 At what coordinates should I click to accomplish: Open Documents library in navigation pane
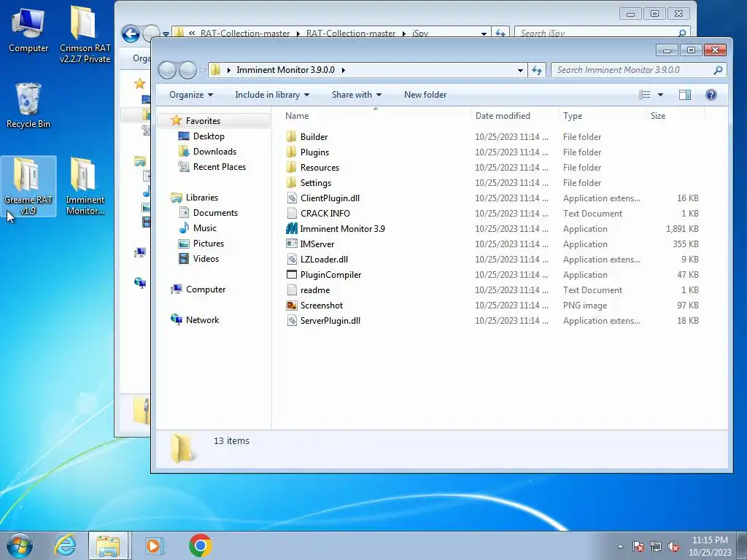[215, 212]
